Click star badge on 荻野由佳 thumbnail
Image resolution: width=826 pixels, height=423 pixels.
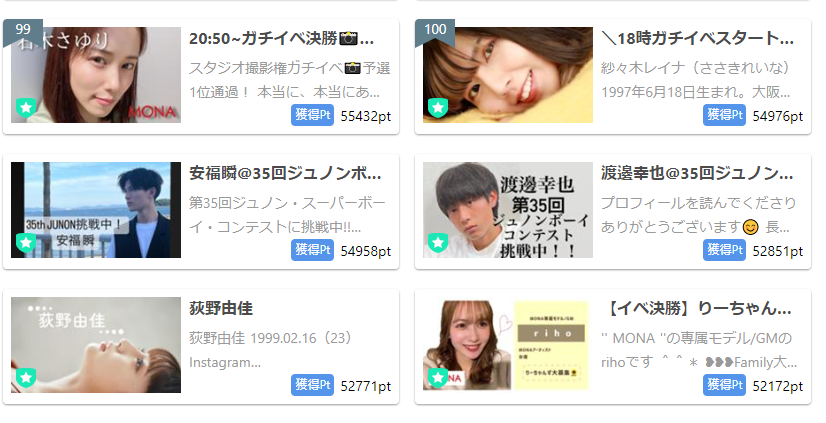pyautogui.click(x=26, y=378)
